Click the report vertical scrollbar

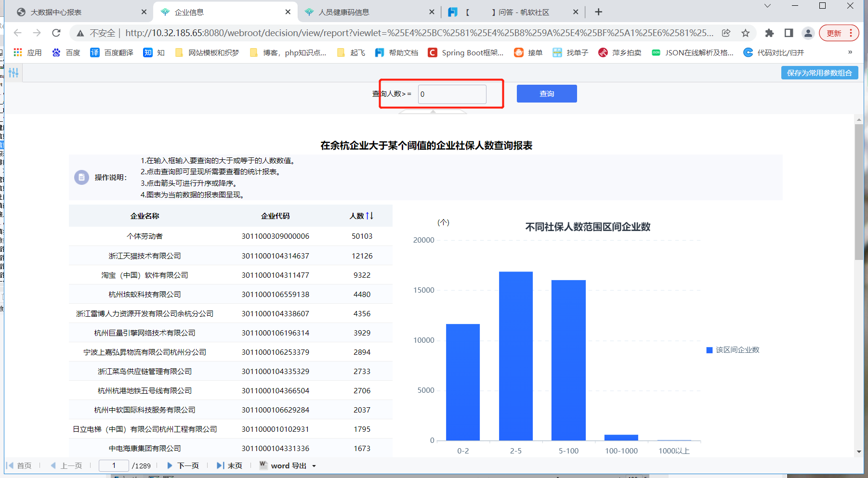859,192
